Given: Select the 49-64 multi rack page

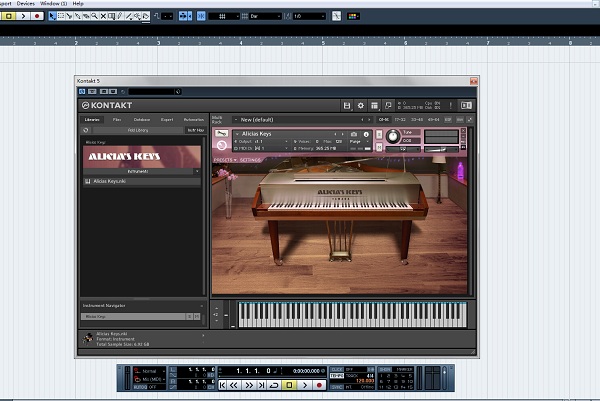Looking at the screenshot, I should (x=434, y=120).
